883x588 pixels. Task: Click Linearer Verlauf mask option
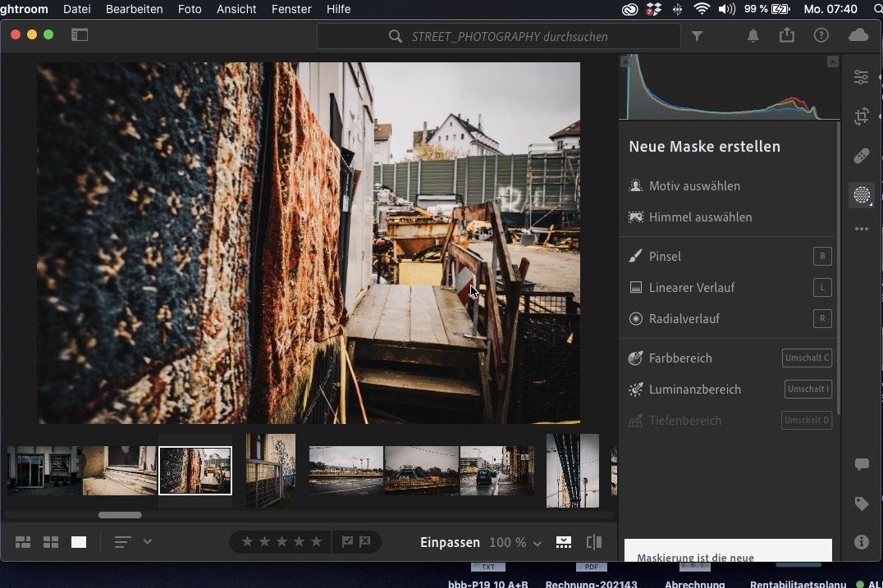691,288
